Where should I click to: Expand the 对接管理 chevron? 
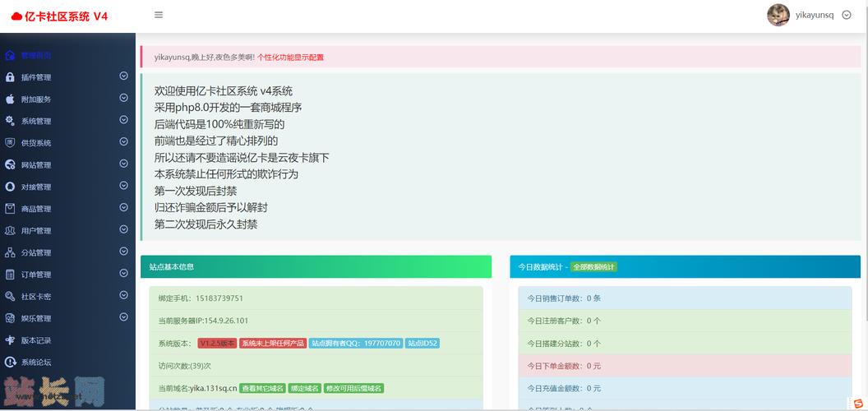click(x=123, y=186)
